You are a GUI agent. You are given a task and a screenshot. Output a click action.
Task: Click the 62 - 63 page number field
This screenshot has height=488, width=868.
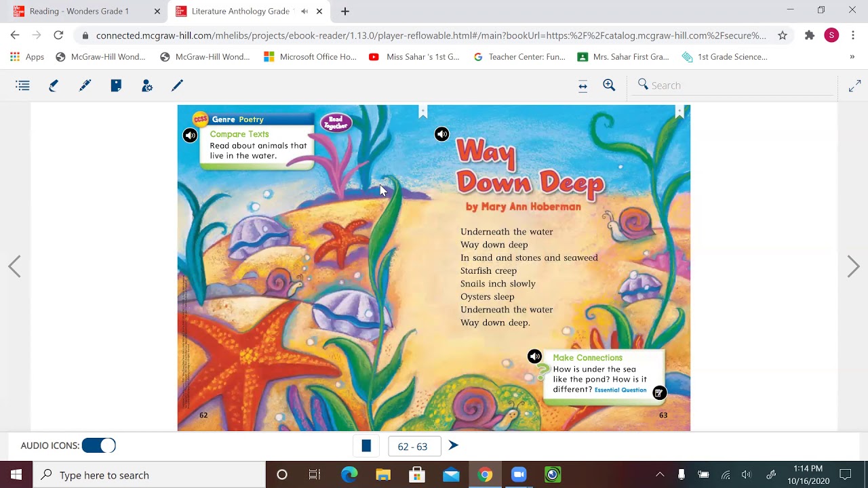[x=413, y=447]
